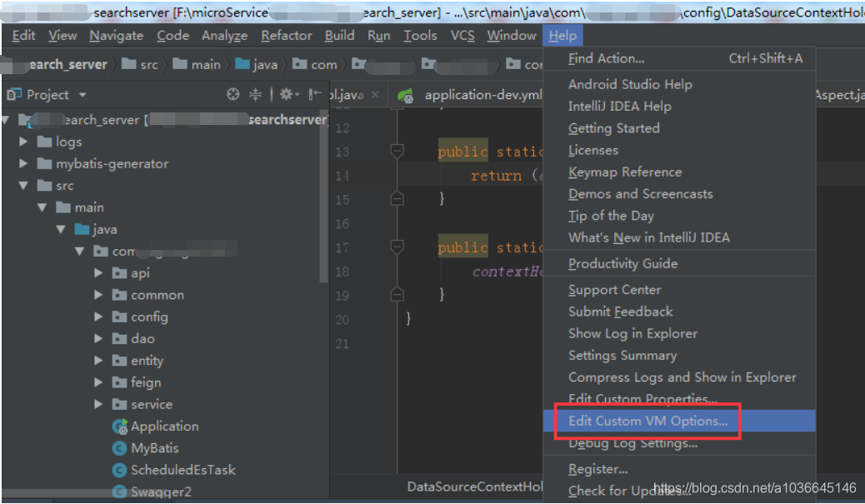Select the ScheduledEsTask class in tree
This screenshot has height=504, width=865.
(x=183, y=470)
